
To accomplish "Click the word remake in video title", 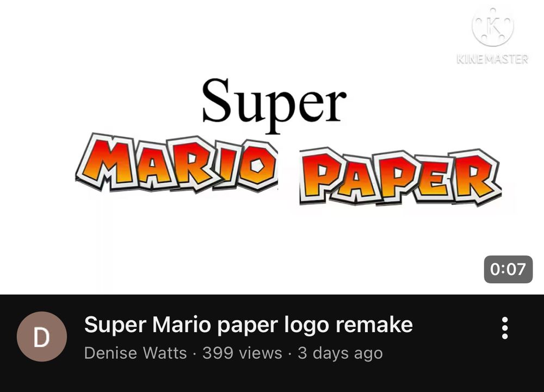I will [374, 325].
